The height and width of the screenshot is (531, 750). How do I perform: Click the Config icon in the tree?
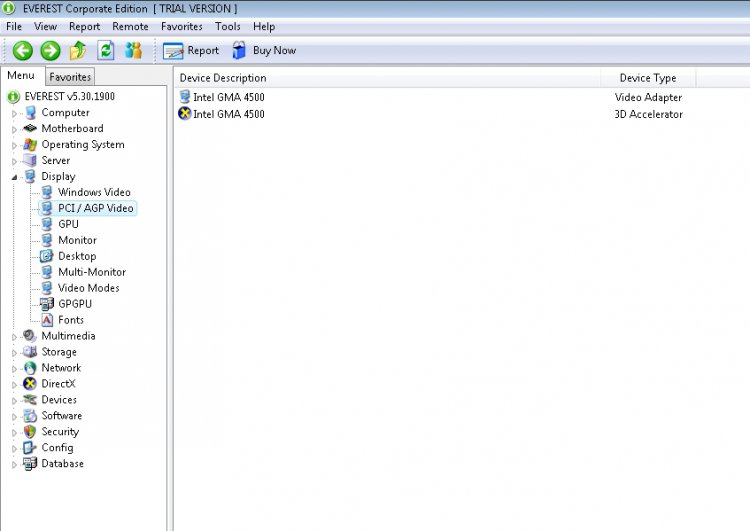point(30,448)
